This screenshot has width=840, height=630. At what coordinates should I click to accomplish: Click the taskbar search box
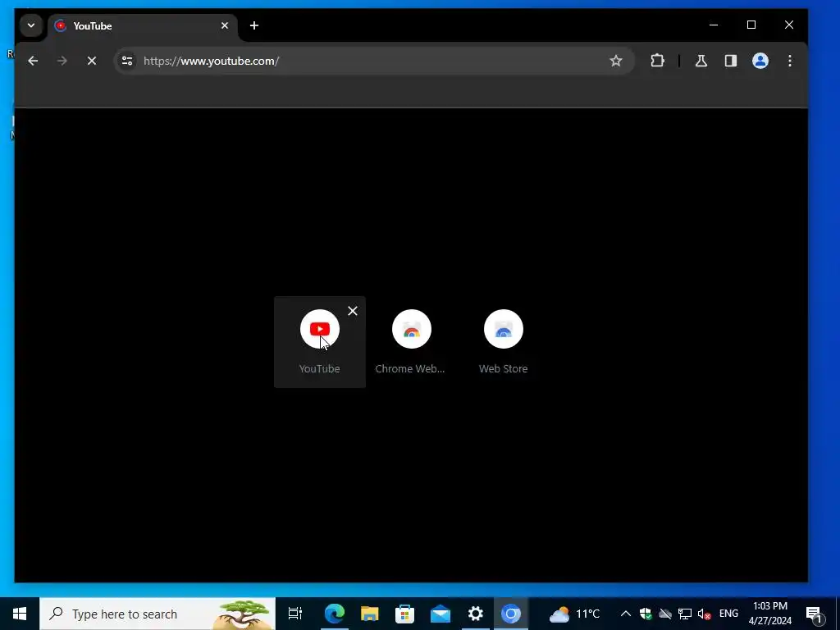[157, 614]
